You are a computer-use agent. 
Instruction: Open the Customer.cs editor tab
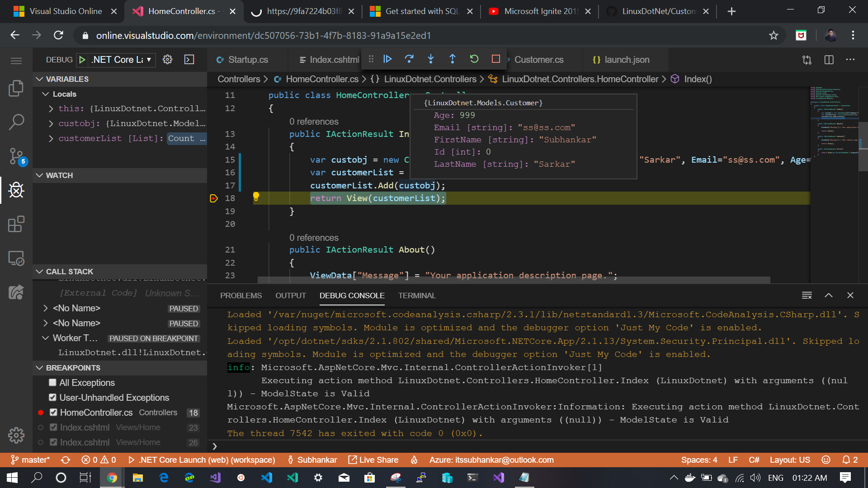(538, 60)
